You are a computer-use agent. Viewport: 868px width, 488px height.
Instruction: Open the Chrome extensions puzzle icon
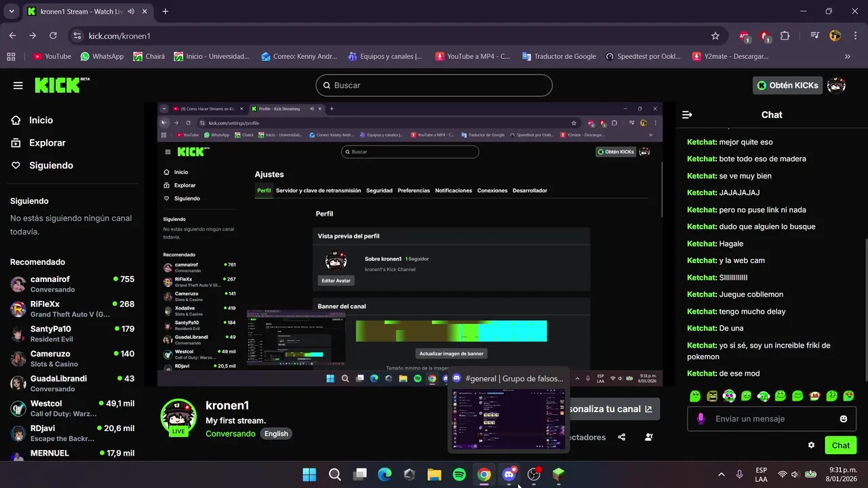785,36
